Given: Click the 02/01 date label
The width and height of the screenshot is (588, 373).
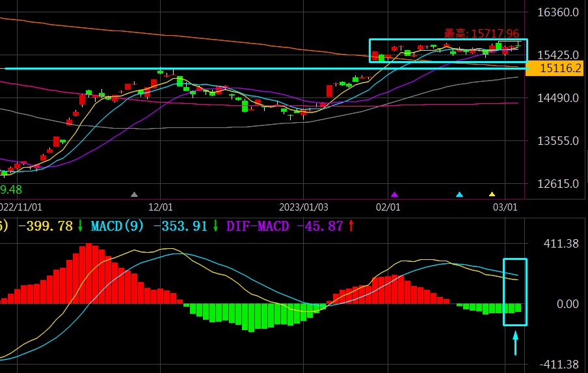Looking at the screenshot, I should [388, 207].
